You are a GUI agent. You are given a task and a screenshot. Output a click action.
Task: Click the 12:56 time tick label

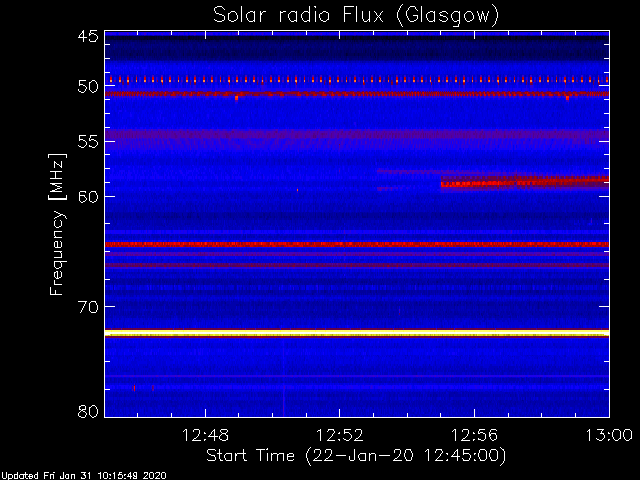(474, 435)
